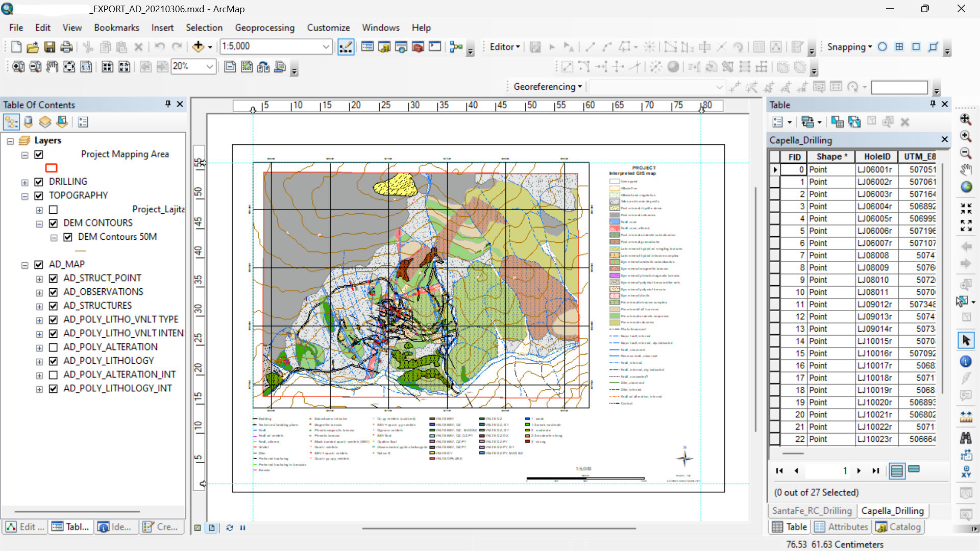Viewport: 980px width, 551px height.
Task: Activate the Find binoculars tool
Action: [966, 437]
